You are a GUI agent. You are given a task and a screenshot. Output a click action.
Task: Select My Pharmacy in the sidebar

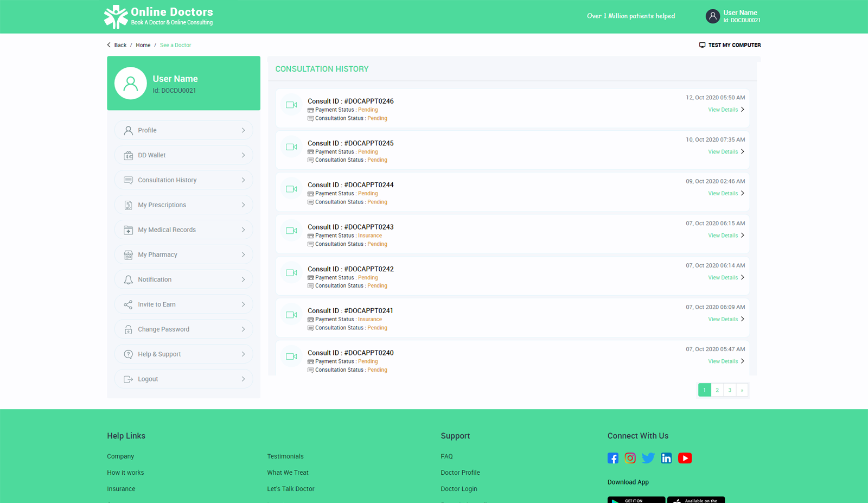(184, 255)
